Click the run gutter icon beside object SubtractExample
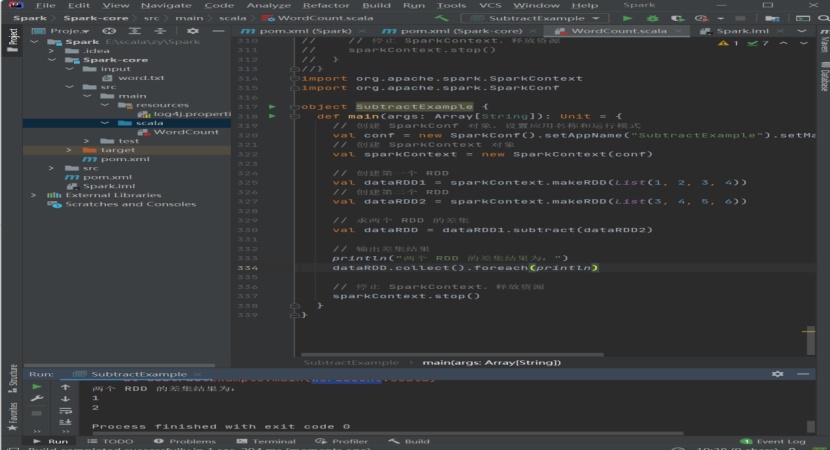Screen dimensions: 830x450 [x=272, y=106]
